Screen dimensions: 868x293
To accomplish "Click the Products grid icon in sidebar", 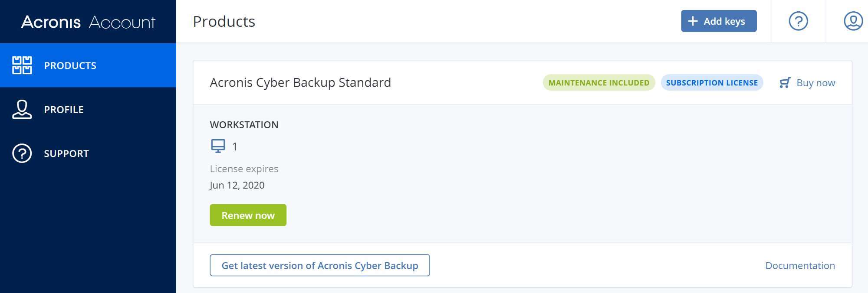I will click(x=22, y=65).
